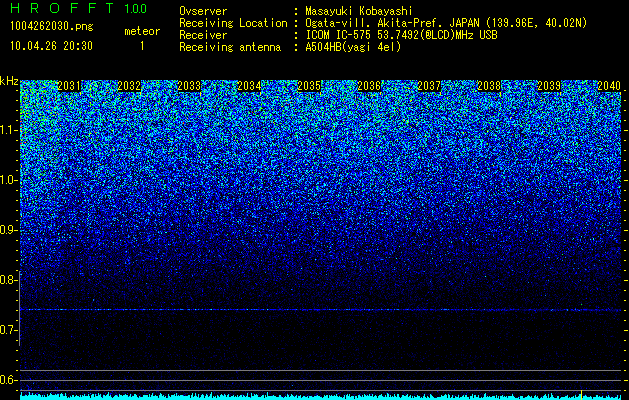Image resolution: width=629 pixels, height=400 pixels.
Task: Click the 0.6 kHz axis label
Action: pyautogui.click(x=9, y=380)
